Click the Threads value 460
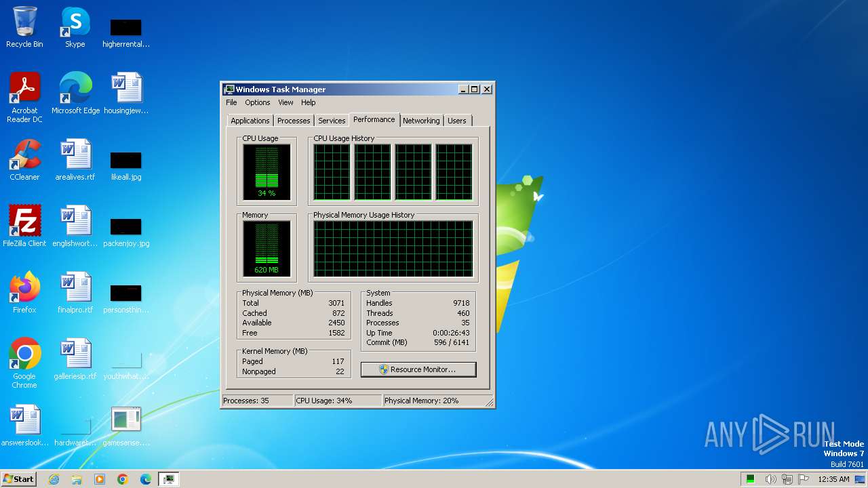The height and width of the screenshot is (488, 868). click(x=463, y=313)
